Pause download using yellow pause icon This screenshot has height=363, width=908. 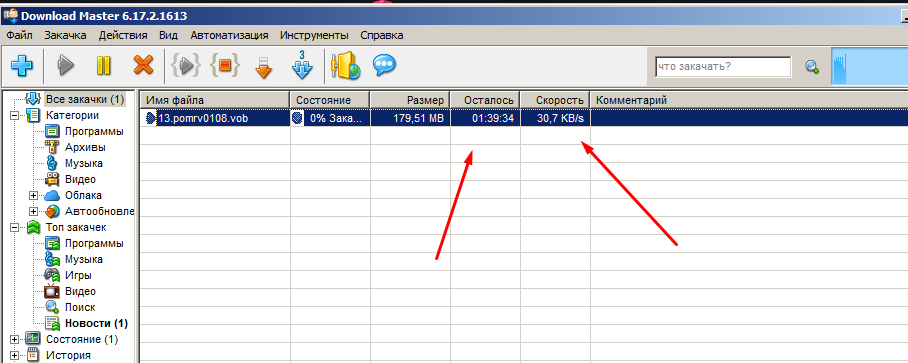[103, 66]
